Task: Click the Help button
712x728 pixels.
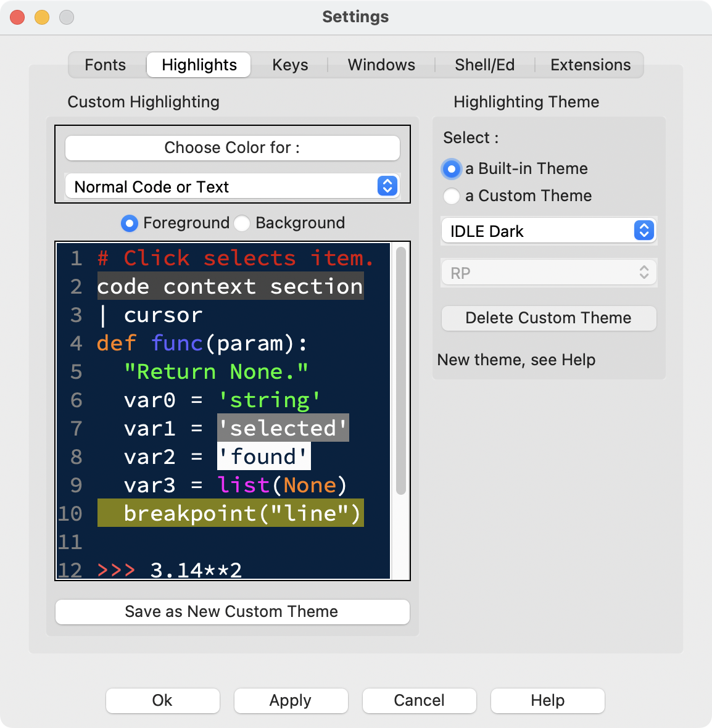Action: coord(547,700)
